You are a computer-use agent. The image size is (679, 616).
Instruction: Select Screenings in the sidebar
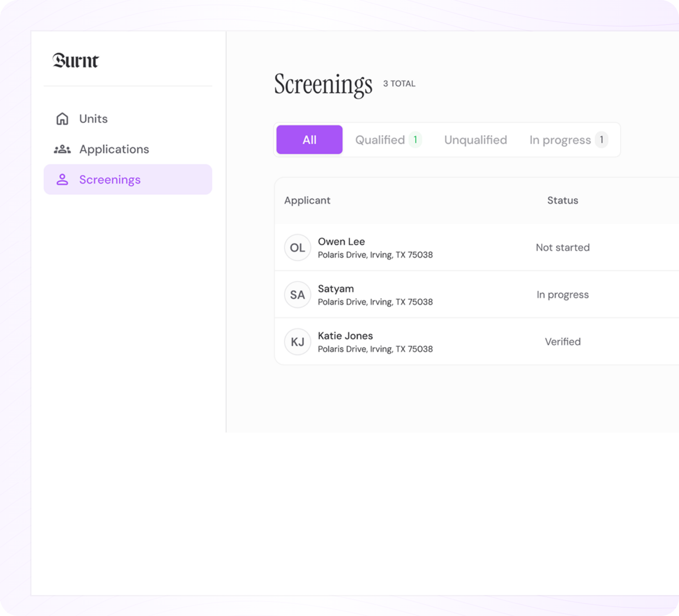[x=128, y=180]
